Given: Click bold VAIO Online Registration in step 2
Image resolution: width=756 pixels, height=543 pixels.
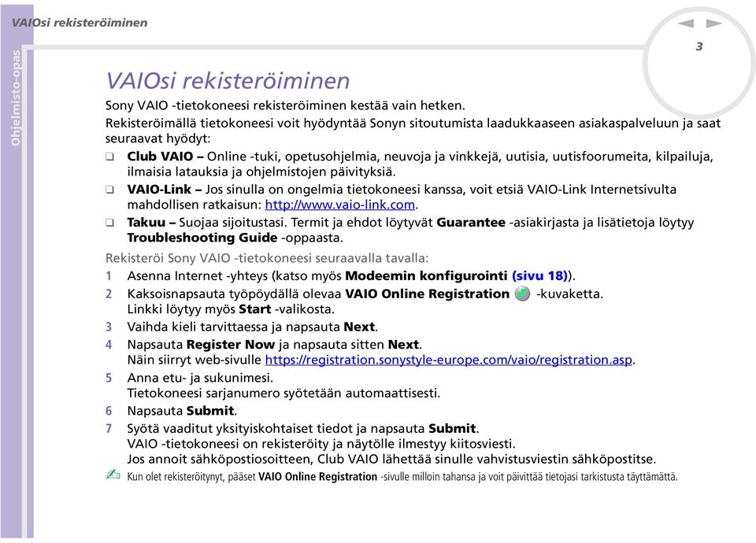Looking at the screenshot, I should [x=427, y=294].
